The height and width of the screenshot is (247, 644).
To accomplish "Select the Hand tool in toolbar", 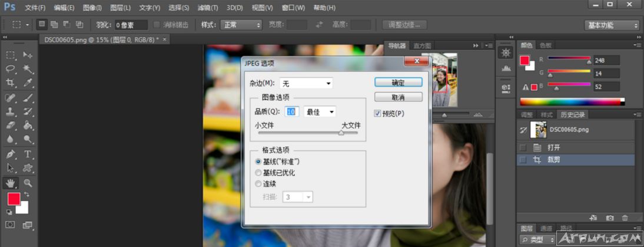I will pos(11,183).
